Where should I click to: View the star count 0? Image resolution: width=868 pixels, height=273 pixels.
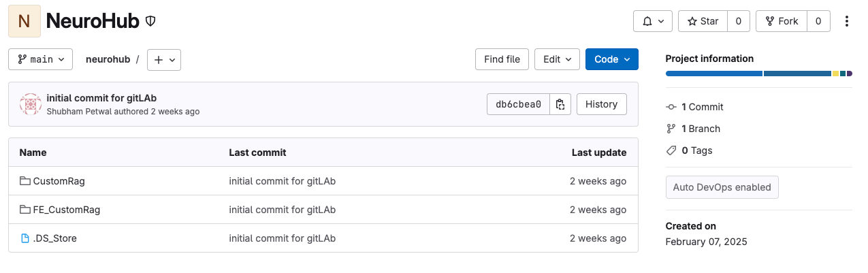739,21
